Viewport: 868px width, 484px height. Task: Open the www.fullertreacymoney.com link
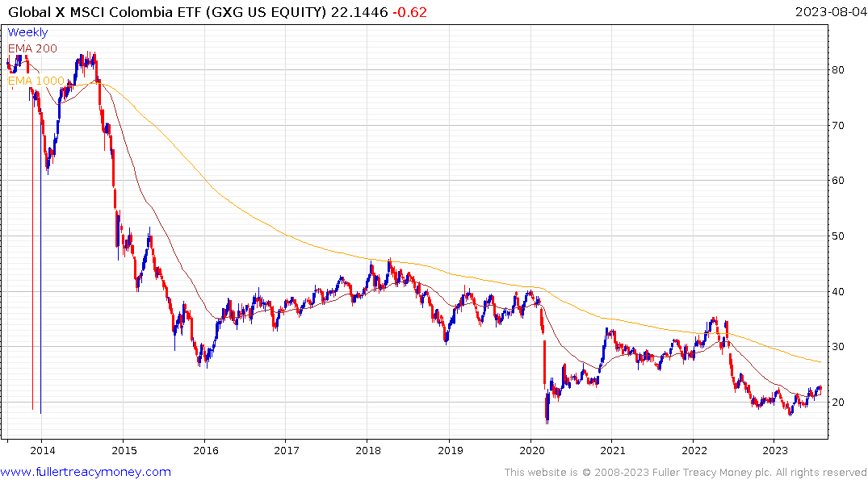(x=86, y=472)
